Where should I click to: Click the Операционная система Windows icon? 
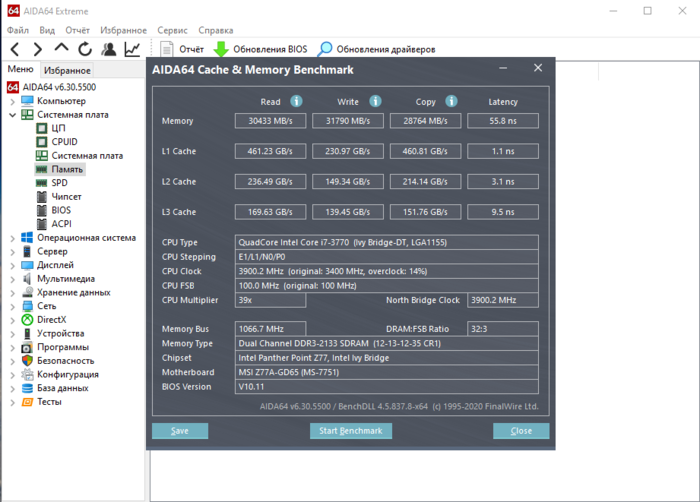pyautogui.click(x=27, y=238)
